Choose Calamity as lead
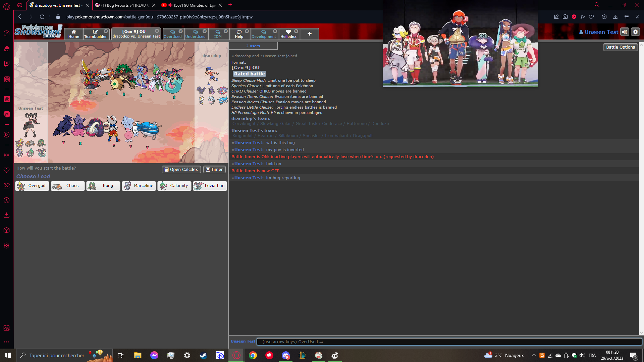 pos(174,186)
